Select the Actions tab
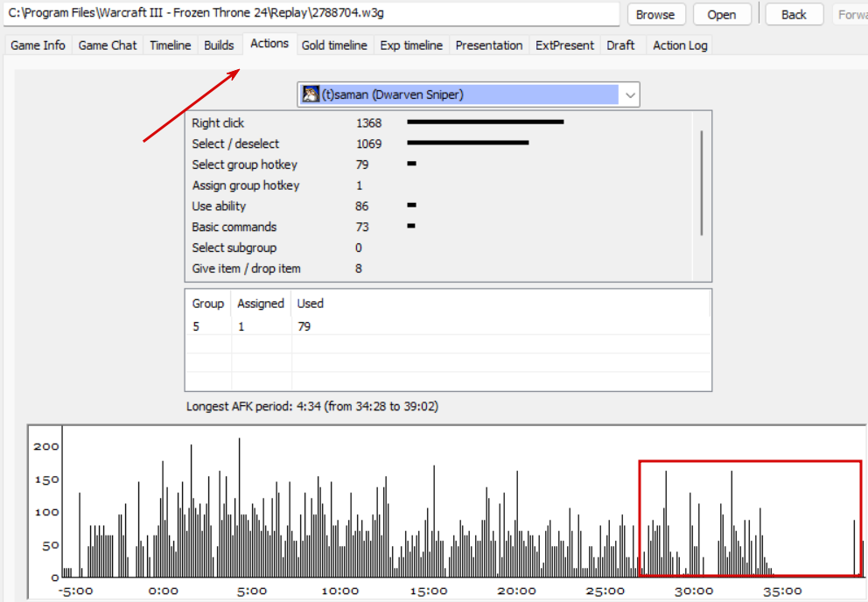 tap(269, 44)
